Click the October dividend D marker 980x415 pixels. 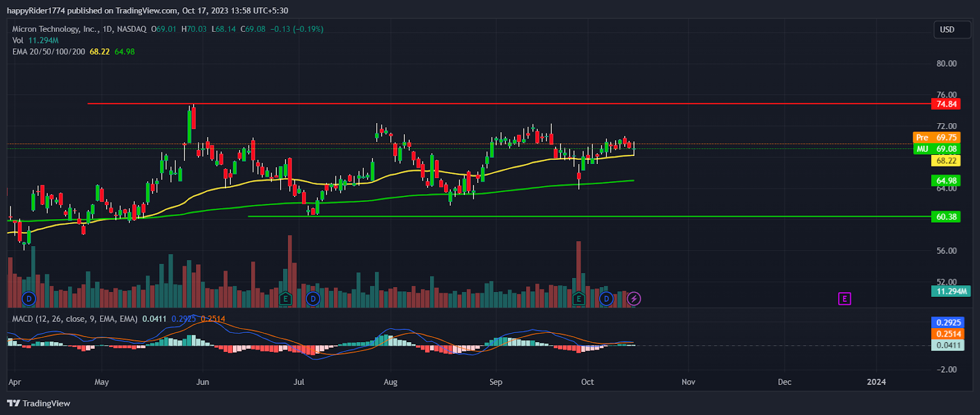tap(606, 299)
